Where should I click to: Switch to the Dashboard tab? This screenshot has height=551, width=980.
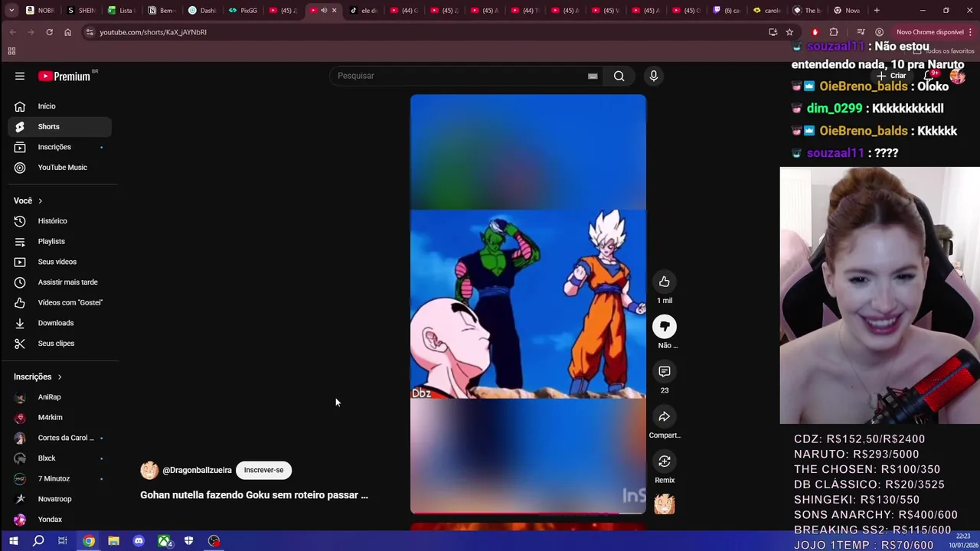point(203,10)
